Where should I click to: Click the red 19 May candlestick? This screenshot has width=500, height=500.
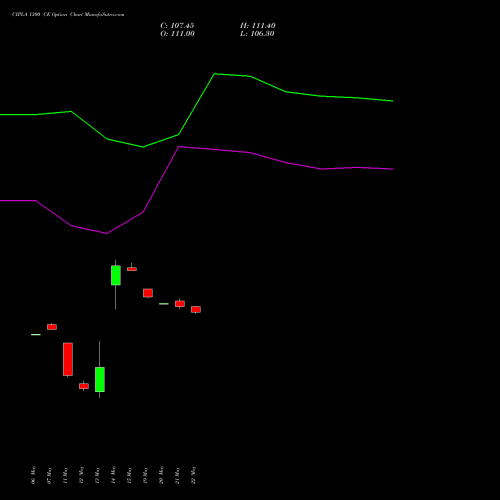click(148, 293)
